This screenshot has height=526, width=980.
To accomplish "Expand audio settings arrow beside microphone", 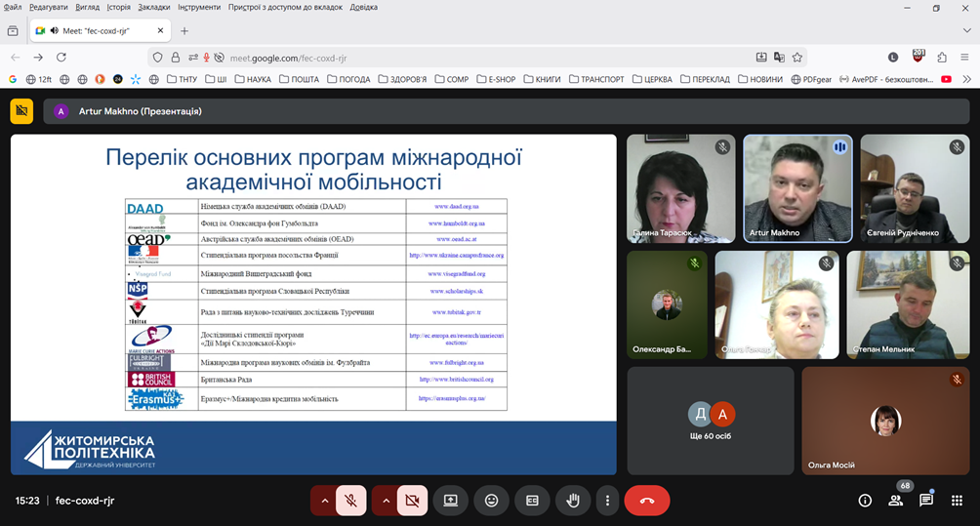I will [324, 501].
